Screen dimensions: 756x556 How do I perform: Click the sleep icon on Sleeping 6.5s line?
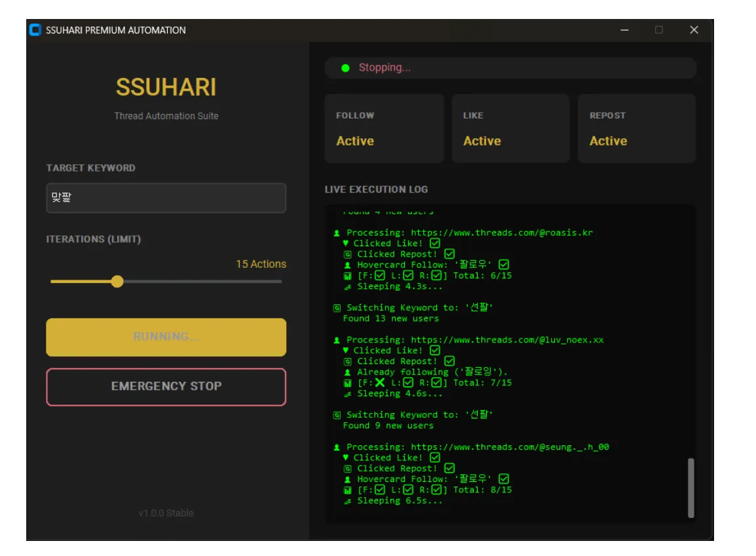[x=348, y=501]
